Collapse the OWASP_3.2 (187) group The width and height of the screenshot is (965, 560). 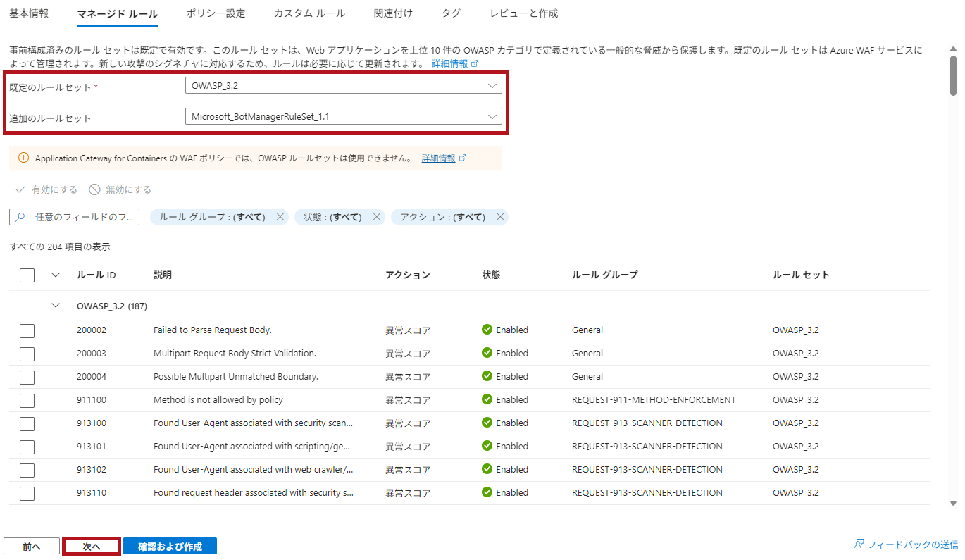[x=56, y=306]
